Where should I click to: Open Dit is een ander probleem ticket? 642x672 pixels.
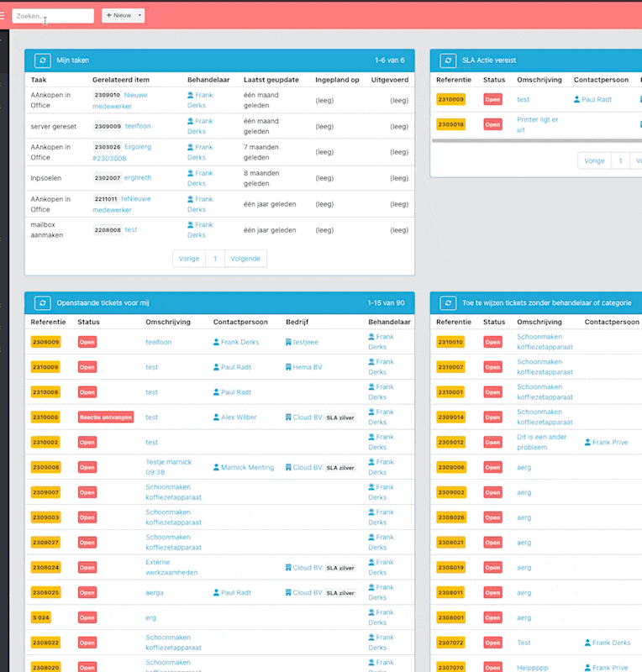(542, 443)
